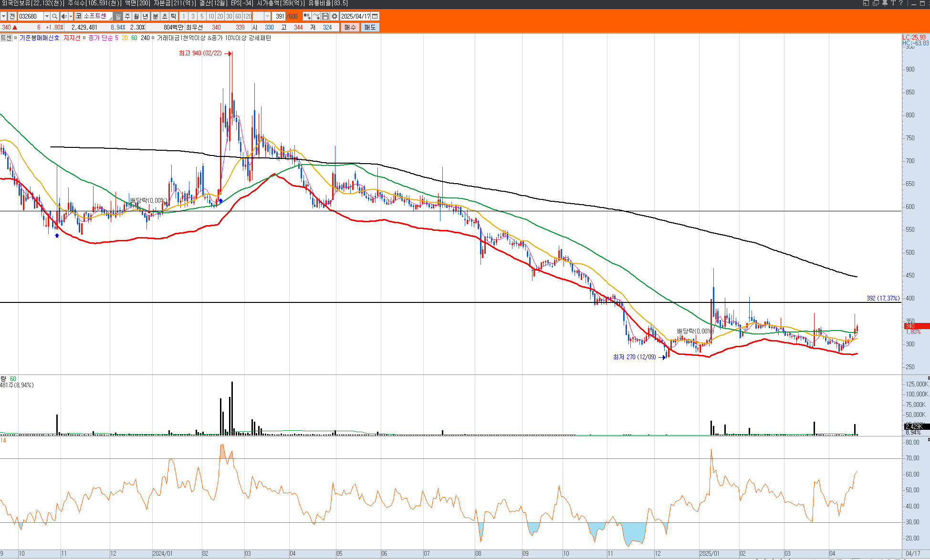Toggle the daily (일) chart period

coord(118,16)
